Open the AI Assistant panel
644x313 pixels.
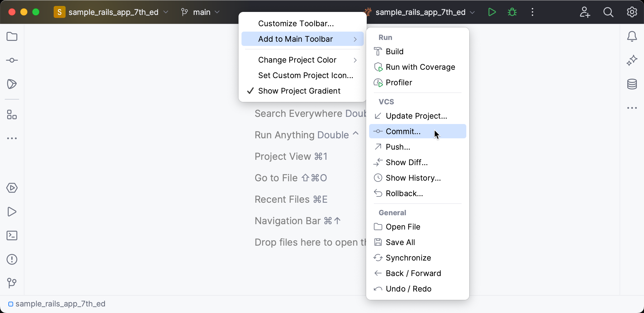point(632,60)
